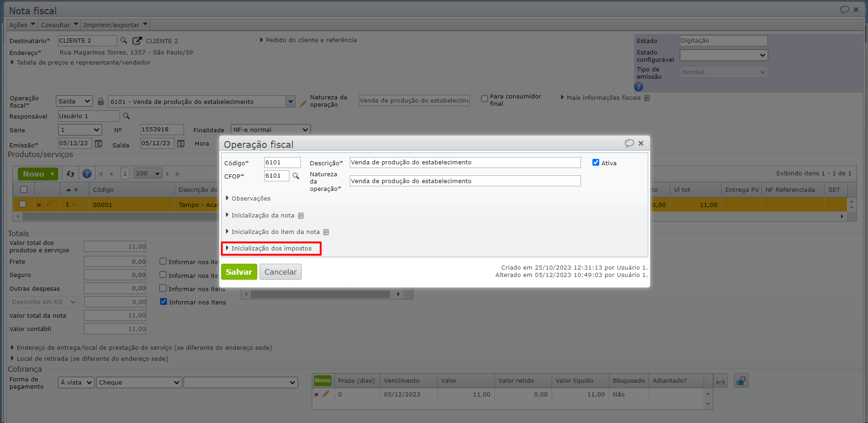
Task: Open the Cheque payment method dropdown
Action: 139,383
